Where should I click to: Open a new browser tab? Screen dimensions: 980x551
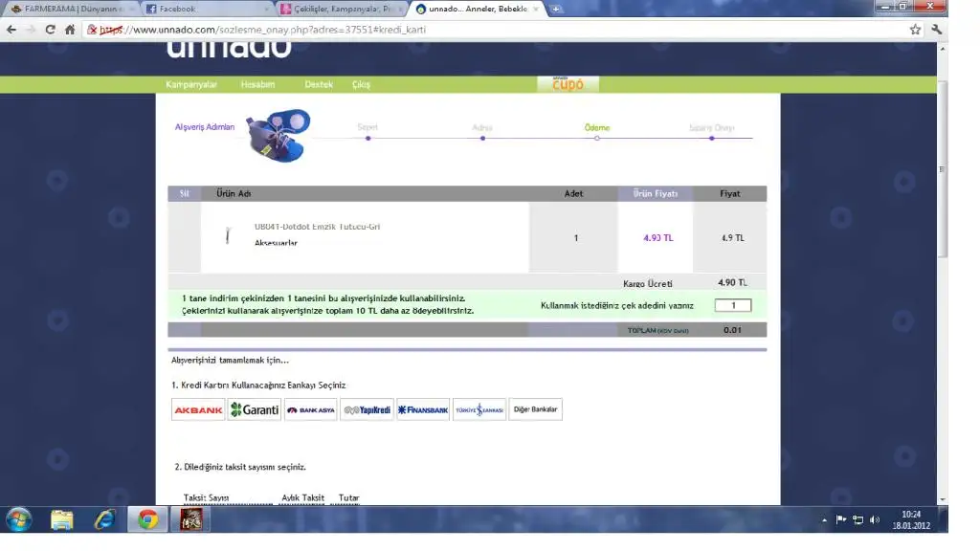pyautogui.click(x=555, y=9)
